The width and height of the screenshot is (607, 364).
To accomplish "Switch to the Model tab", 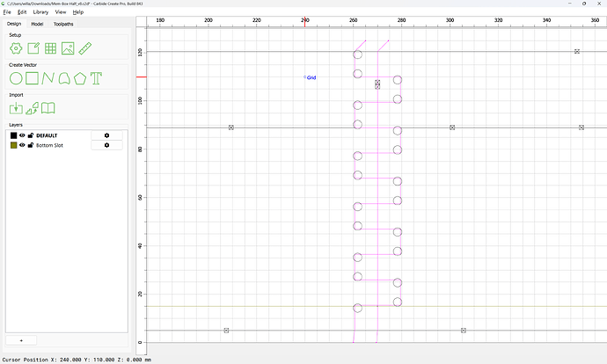I will pos(37,24).
